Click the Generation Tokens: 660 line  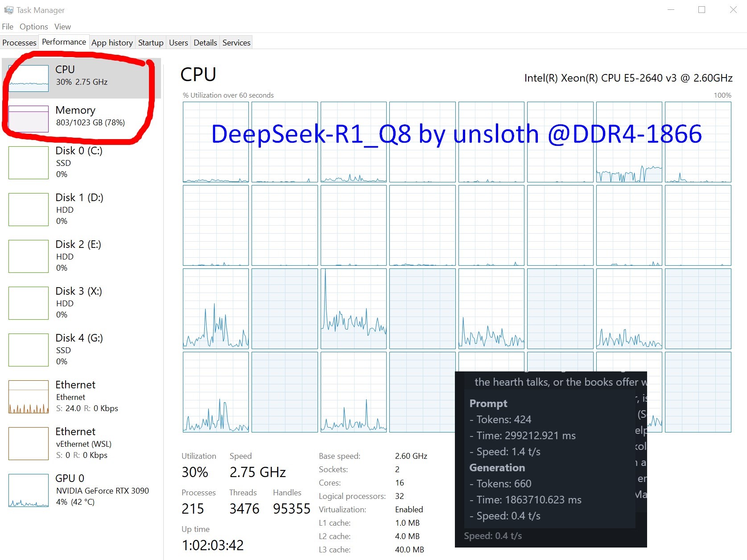(500, 484)
